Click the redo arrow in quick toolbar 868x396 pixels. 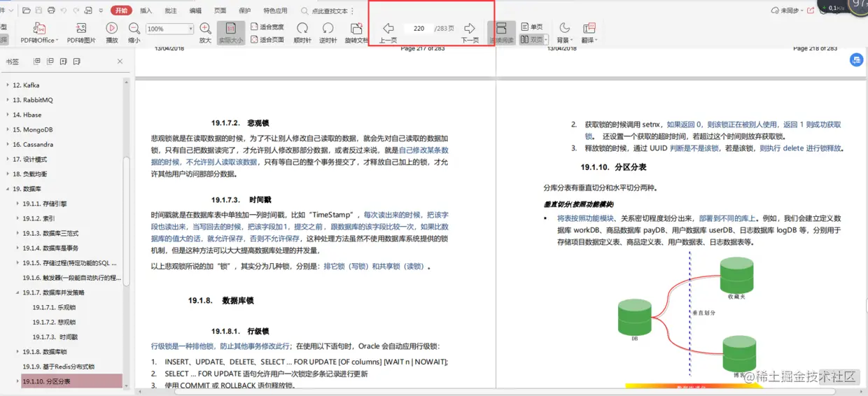(78, 10)
